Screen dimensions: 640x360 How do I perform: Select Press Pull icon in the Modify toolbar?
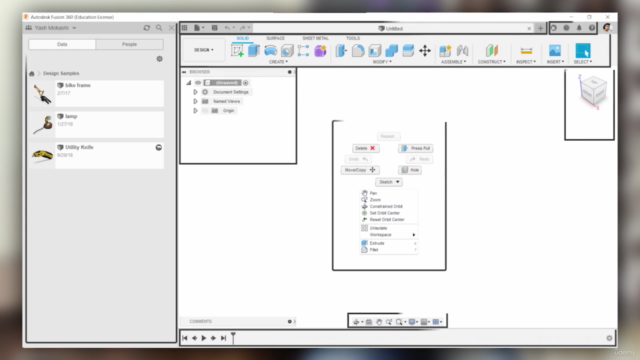point(341,51)
